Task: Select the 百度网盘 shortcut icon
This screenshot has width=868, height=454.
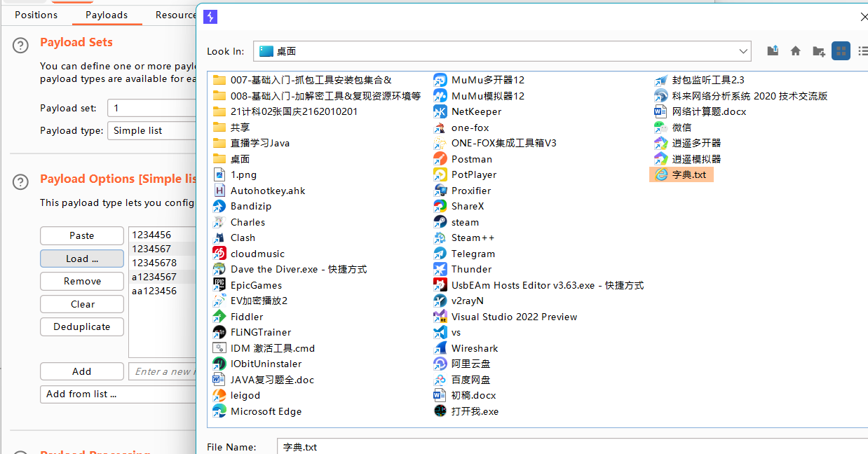Action: point(440,380)
